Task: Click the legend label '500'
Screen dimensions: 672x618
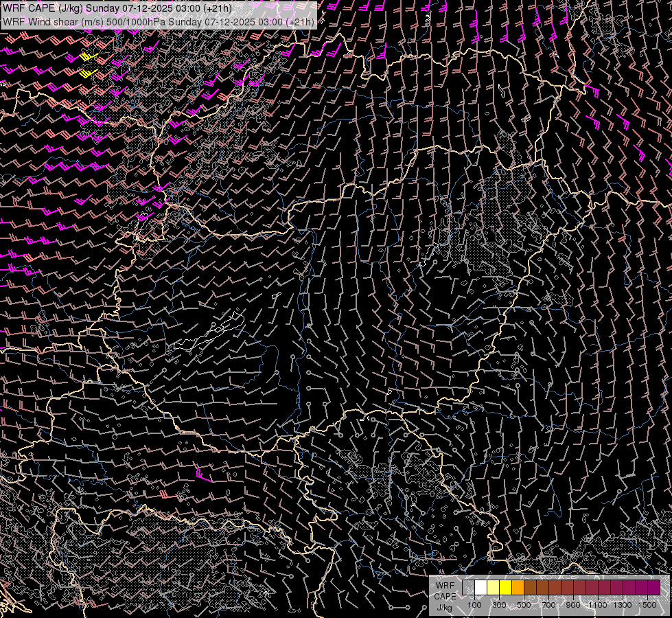Action: click(x=524, y=605)
